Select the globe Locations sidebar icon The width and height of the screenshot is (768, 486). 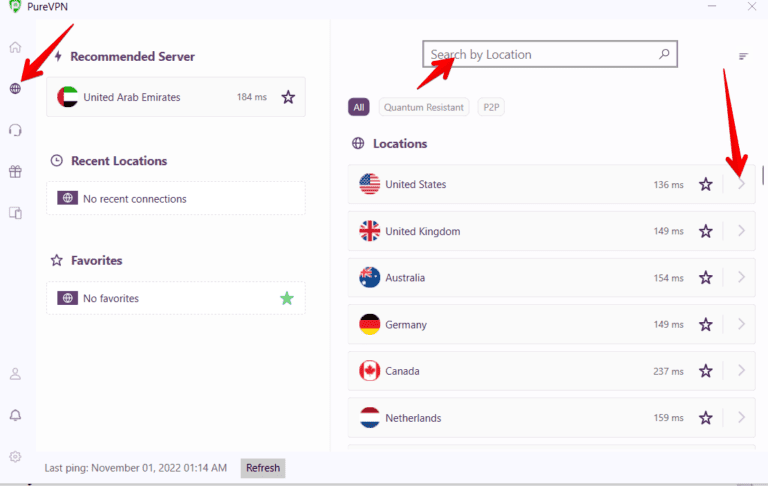point(15,88)
